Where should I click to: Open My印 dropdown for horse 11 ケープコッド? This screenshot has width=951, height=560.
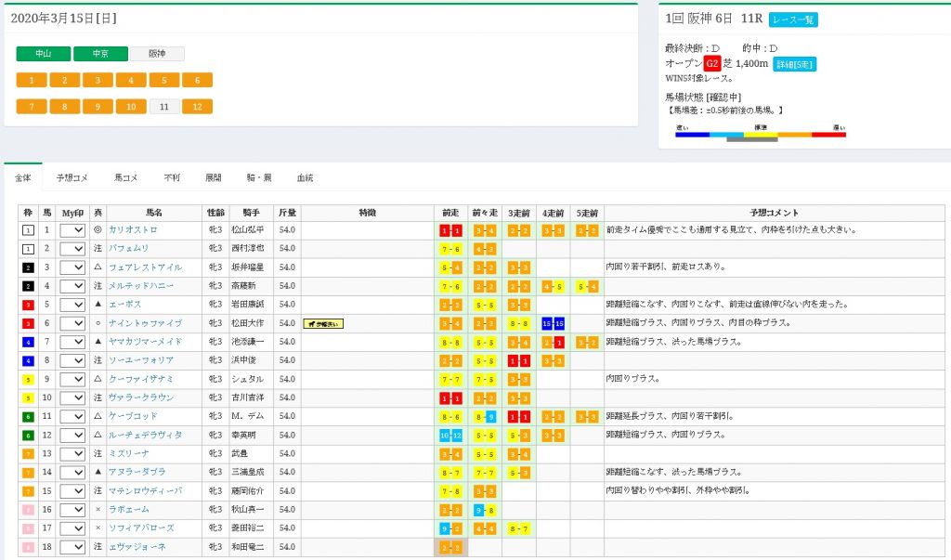tap(72, 417)
